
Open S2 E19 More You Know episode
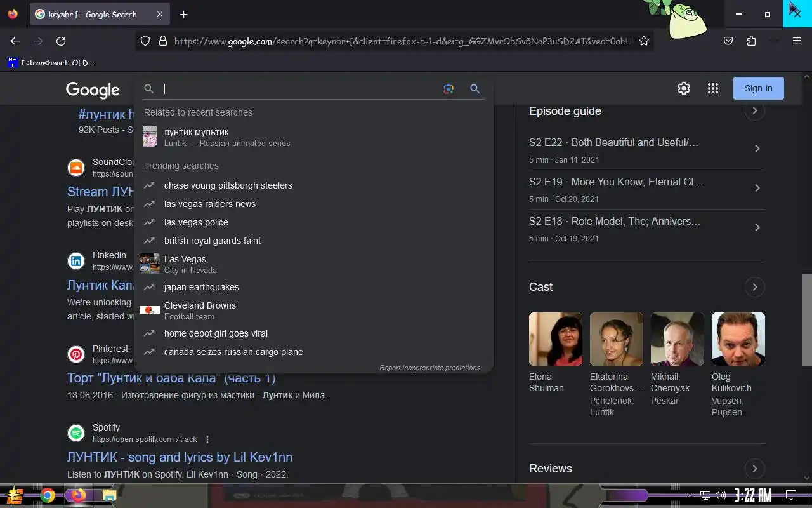[646, 190]
